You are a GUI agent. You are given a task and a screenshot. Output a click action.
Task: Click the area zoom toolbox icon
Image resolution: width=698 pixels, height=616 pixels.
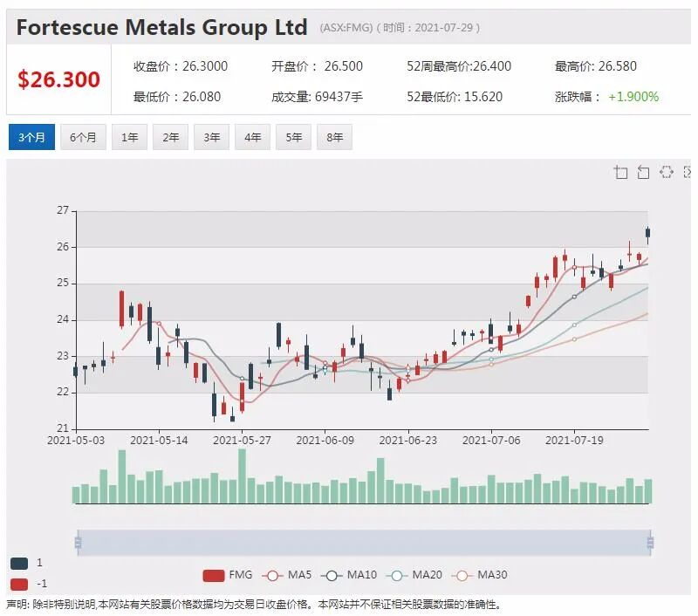coord(620,172)
